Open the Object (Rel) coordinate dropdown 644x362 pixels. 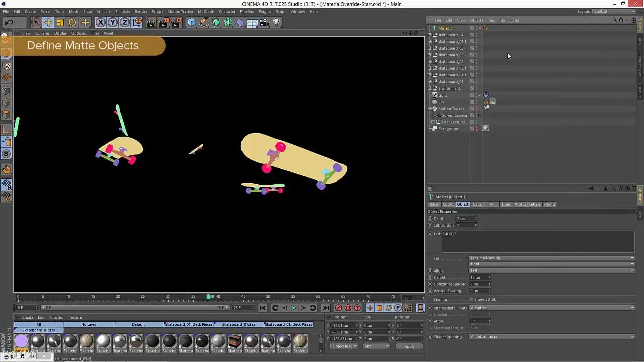(344, 346)
